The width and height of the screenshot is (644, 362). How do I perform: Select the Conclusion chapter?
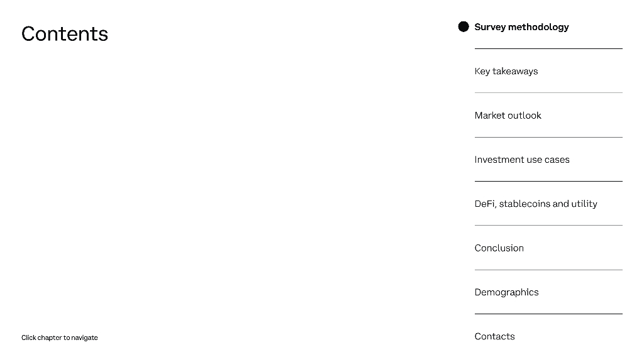(x=499, y=248)
